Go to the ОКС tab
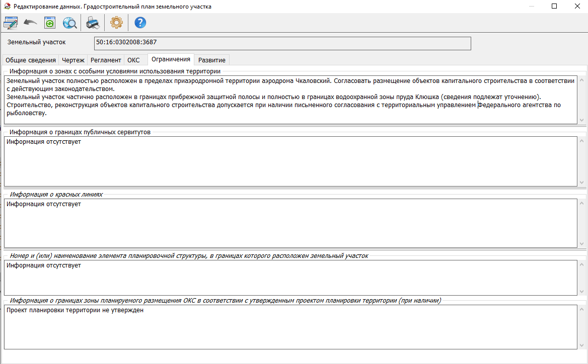This screenshot has width=588, height=364. 133,60
